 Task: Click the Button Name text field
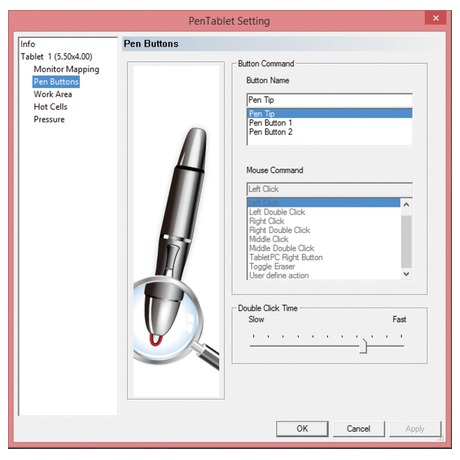329,100
